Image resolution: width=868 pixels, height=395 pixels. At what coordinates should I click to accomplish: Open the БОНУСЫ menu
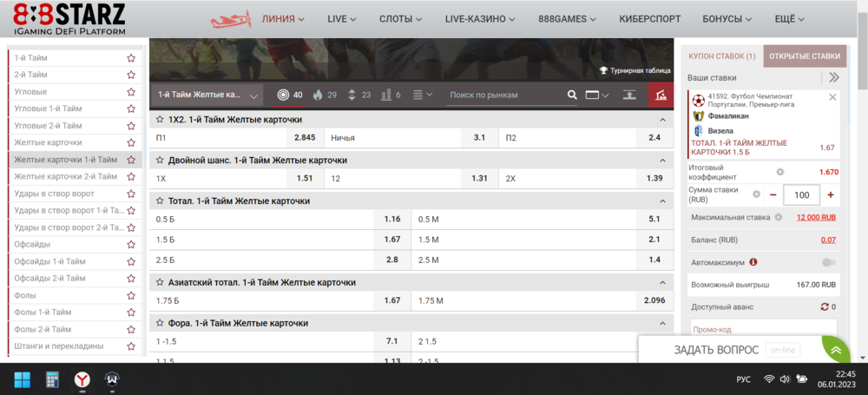(x=727, y=19)
